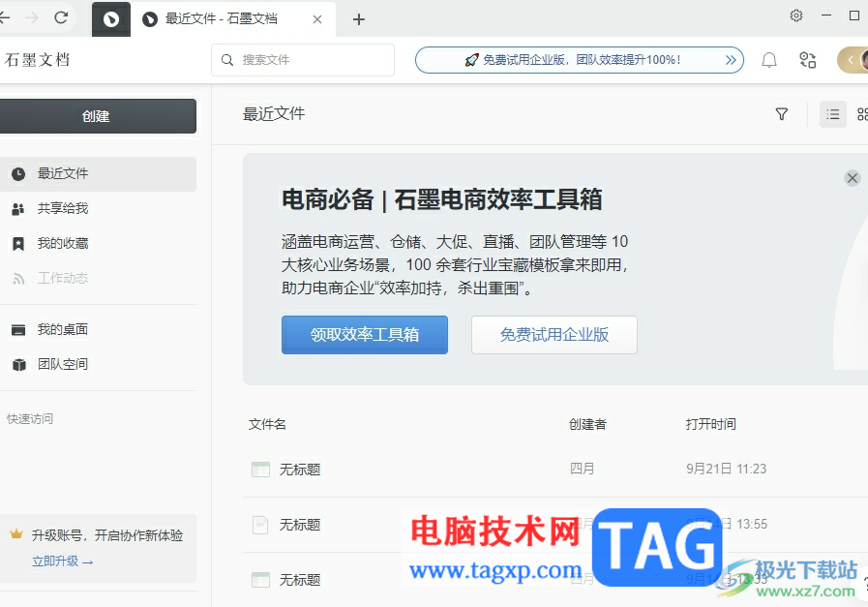The width and height of the screenshot is (868, 607).
Task: Click the document icon of the 13:55 file
Action: point(260,525)
